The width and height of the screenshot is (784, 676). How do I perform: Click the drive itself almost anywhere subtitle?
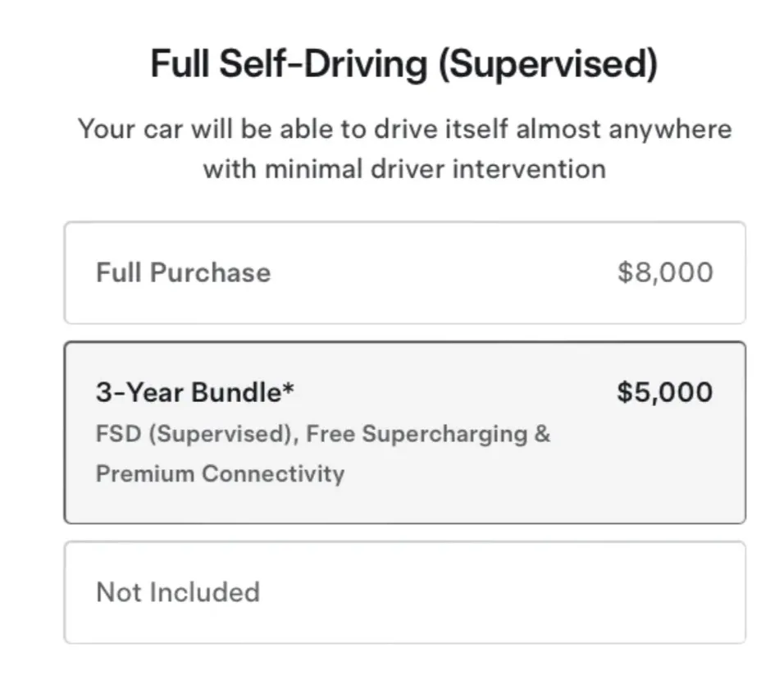click(x=404, y=130)
